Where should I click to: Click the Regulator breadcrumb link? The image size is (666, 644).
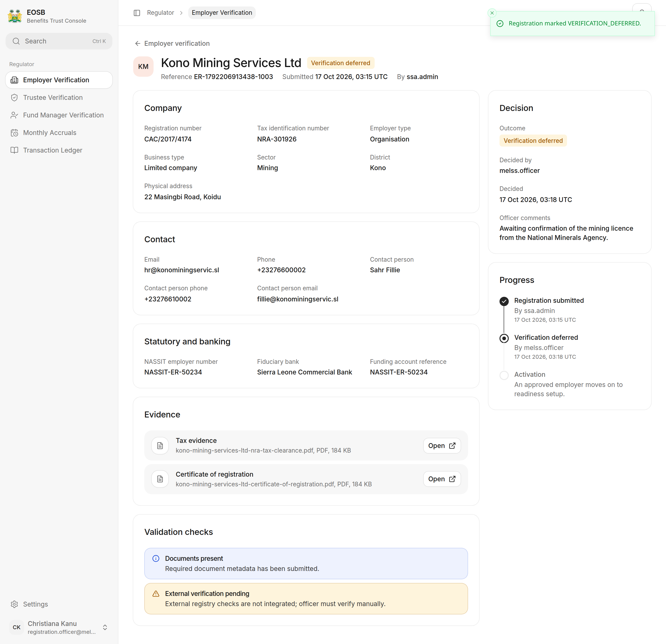pyautogui.click(x=160, y=13)
